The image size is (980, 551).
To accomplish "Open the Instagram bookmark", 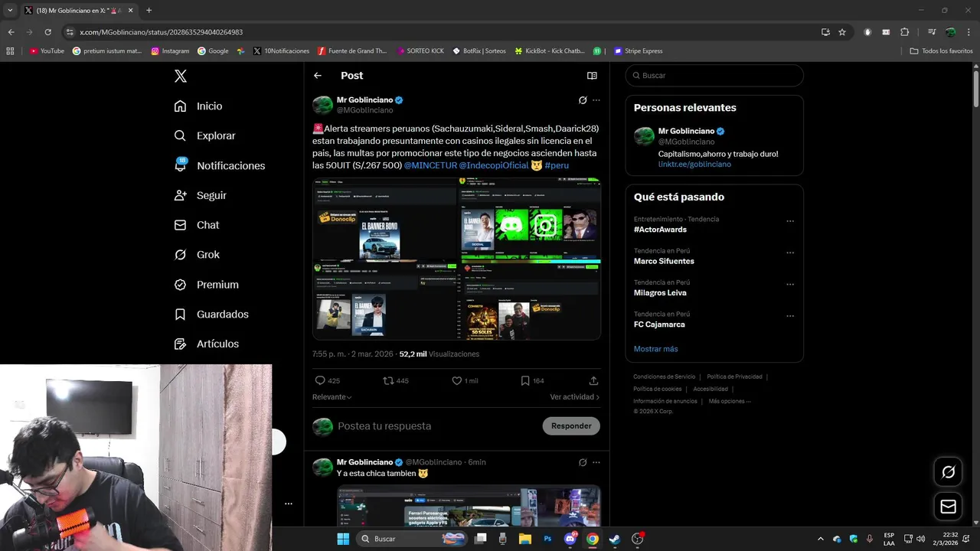I will click(x=170, y=51).
